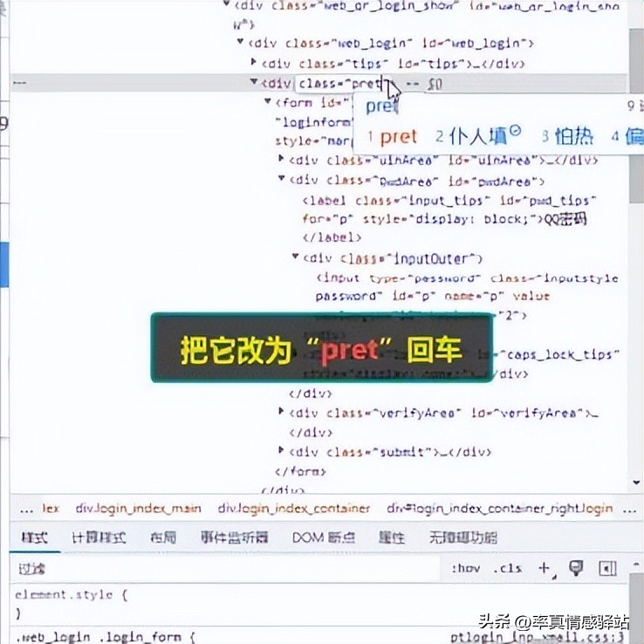Select the div.login_index_main breadcrumb

[x=139, y=509]
